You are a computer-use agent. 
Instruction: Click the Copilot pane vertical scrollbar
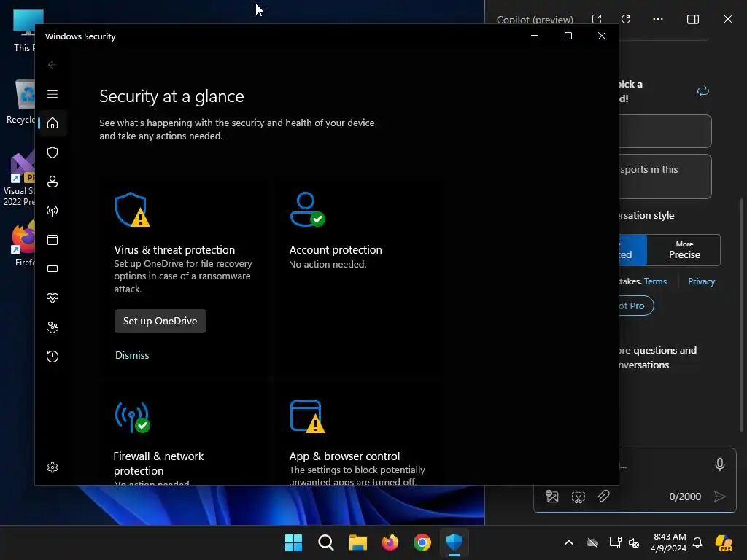pyautogui.click(x=741, y=314)
